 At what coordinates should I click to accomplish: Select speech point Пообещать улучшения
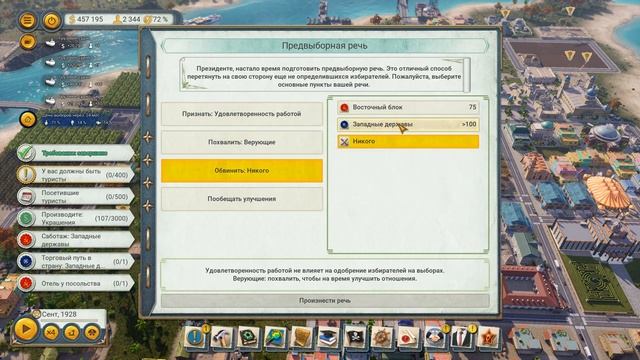242,199
